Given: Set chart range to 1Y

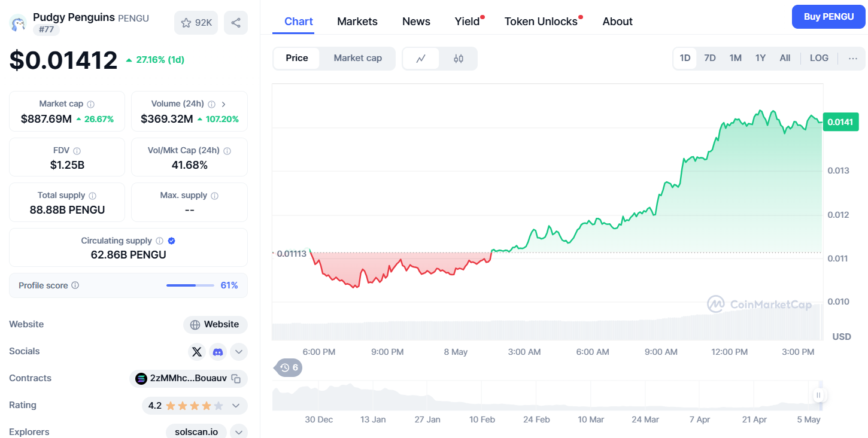Looking at the screenshot, I should [760, 58].
